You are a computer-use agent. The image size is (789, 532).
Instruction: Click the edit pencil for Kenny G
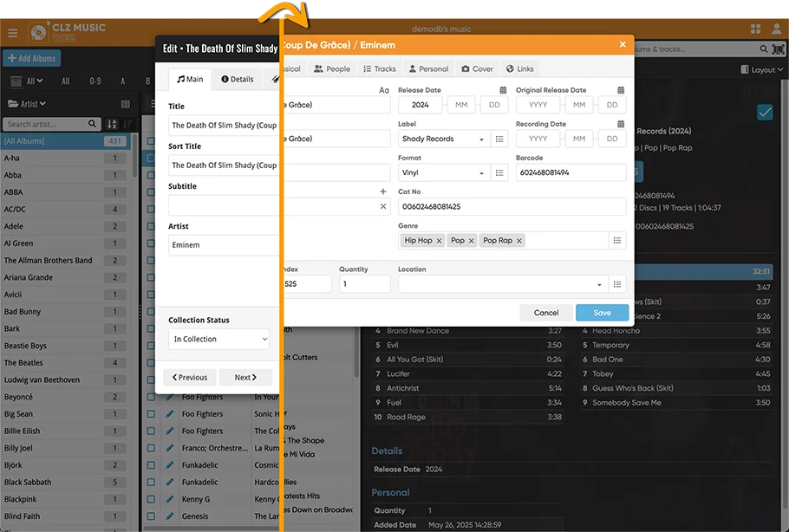click(170, 499)
